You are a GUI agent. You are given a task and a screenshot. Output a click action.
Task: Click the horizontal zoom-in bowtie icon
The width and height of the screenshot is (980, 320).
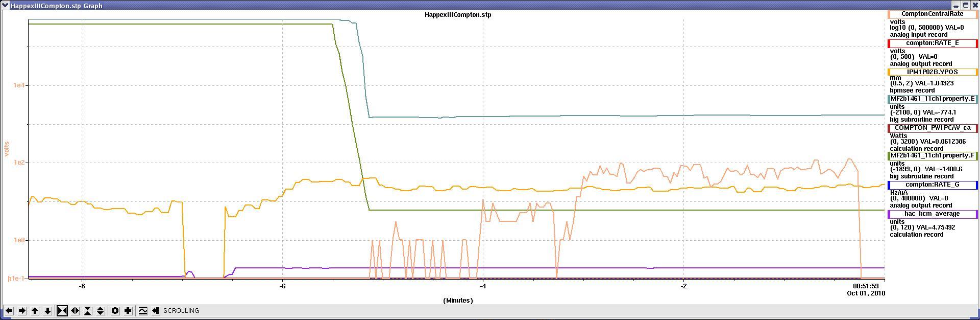[x=62, y=311]
